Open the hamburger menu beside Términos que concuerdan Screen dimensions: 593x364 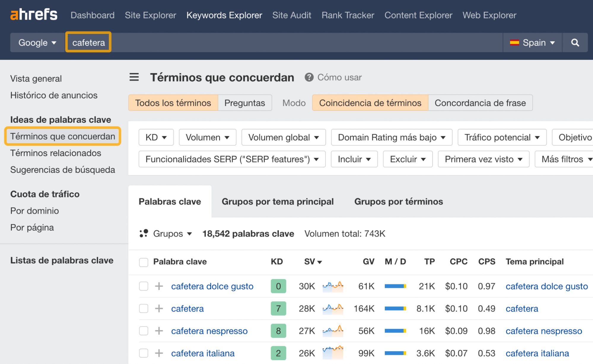[134, 77]
